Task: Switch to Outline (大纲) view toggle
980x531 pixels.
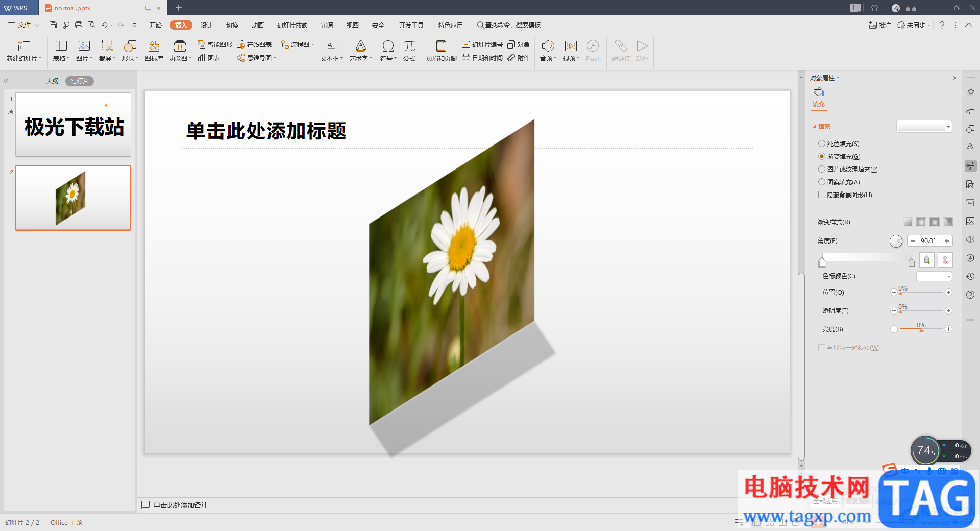Action: pyautogui.click(x=52, y=81)
